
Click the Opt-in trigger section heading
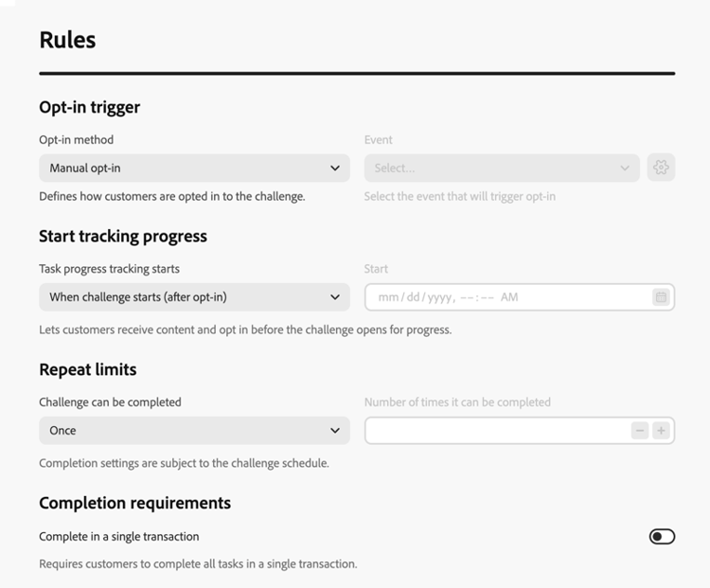pos(90,107)
